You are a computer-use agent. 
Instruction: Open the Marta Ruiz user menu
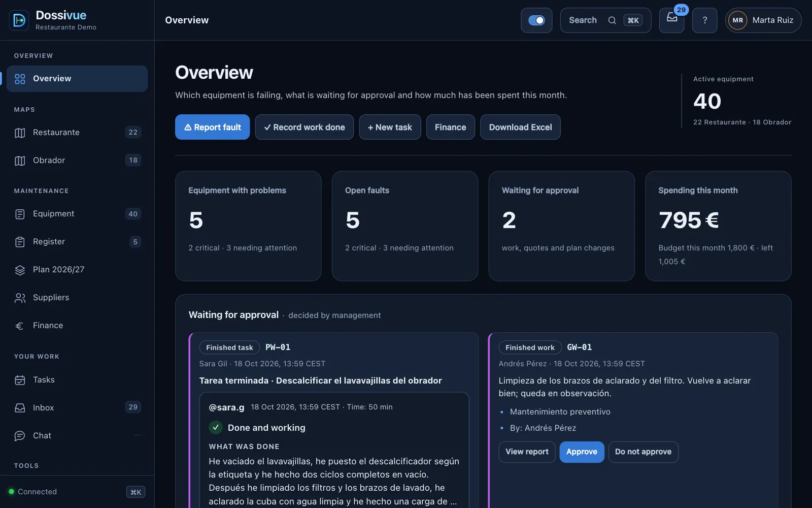coord(763,20)
